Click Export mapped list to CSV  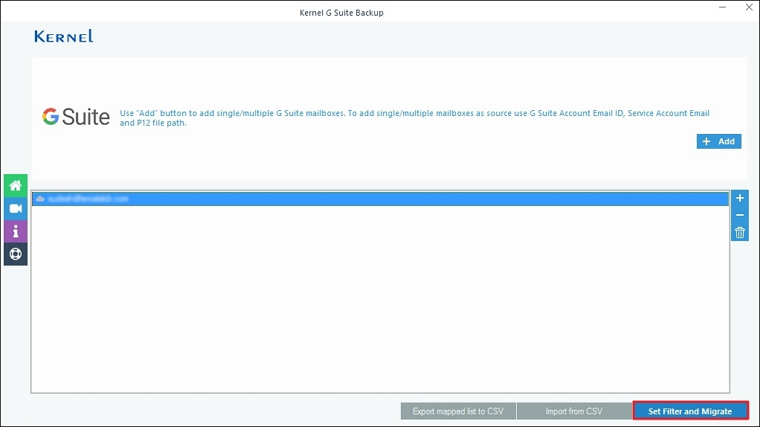[458, 411]
